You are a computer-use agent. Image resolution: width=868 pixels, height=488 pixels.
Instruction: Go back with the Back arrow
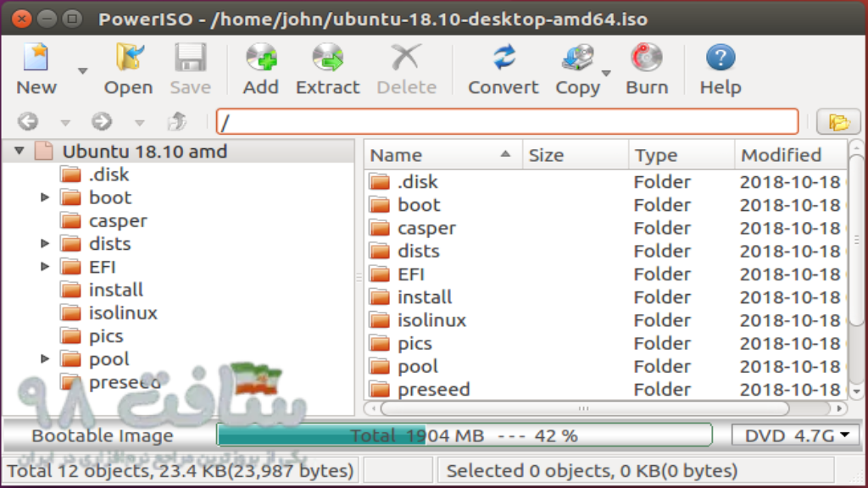tap(28, 121)
